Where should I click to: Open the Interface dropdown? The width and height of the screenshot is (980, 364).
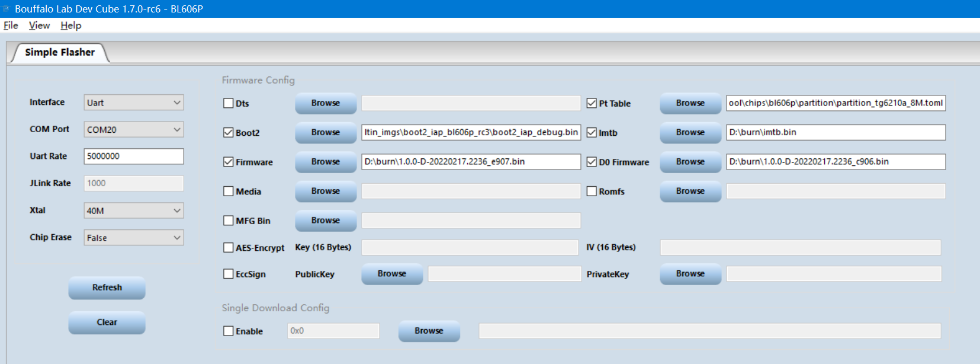[134, 103]
